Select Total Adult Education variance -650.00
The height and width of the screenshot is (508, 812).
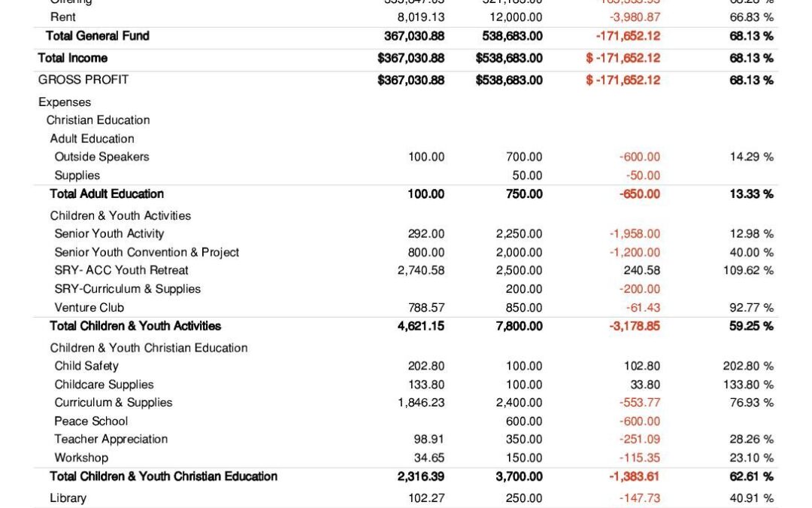click(640, 194)
